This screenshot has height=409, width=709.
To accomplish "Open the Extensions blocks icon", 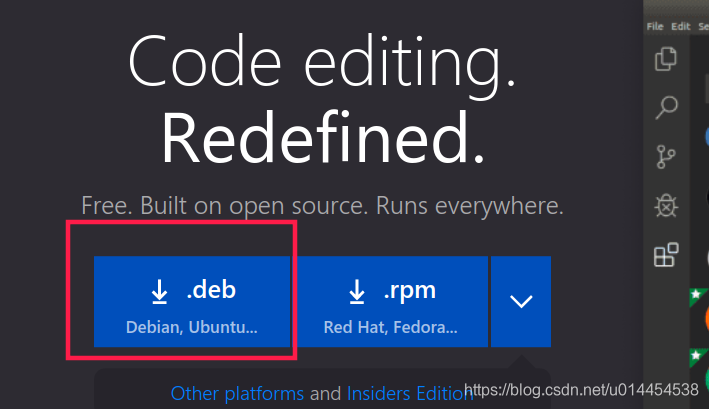I will [666, 255].
